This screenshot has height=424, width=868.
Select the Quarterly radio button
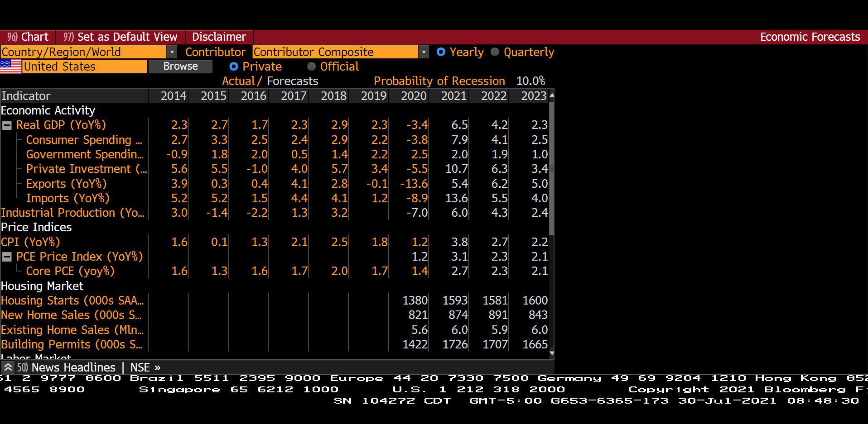495,52
